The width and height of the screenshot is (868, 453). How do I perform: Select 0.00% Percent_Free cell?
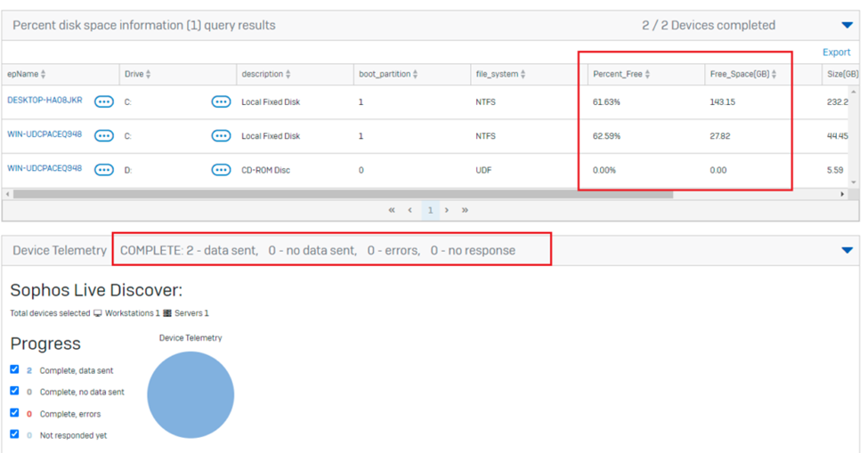pyautogui.click(x=604, y=170)
